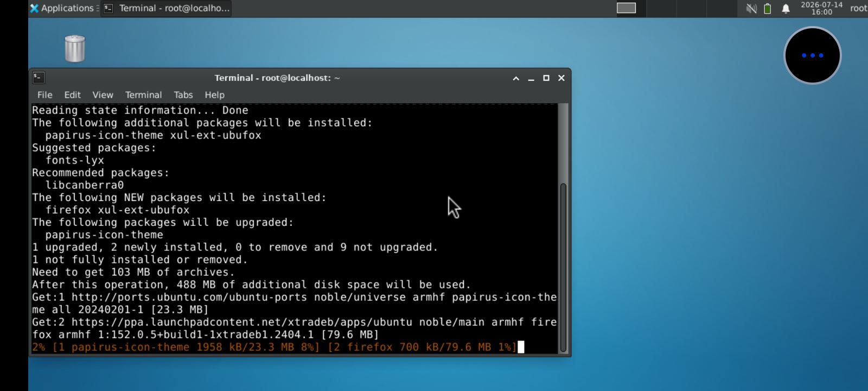868x391 pixels.
Task: Click the root user label in the top panel
Action: coord(858,8)
